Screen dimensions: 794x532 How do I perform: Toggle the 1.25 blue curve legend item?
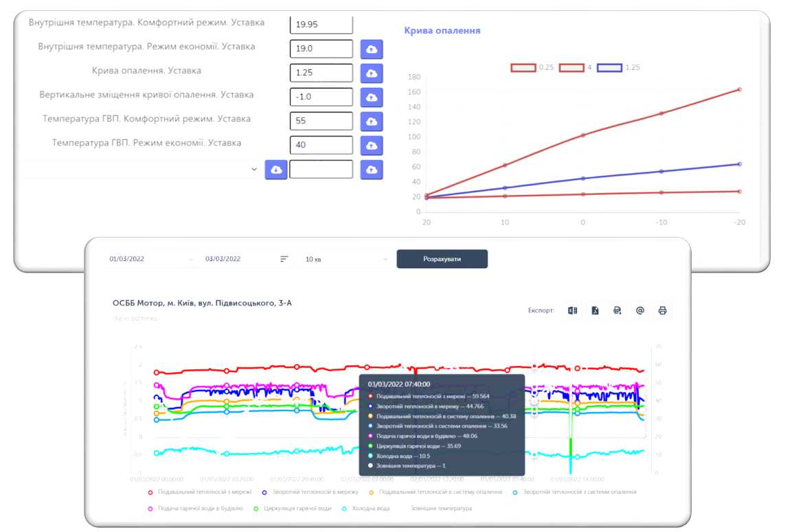point(609,67)
